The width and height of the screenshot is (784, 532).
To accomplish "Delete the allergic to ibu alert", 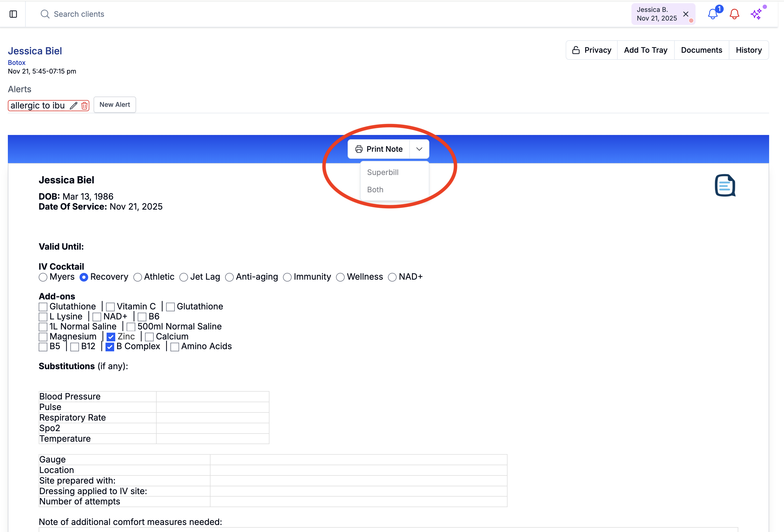I will 84,105.
